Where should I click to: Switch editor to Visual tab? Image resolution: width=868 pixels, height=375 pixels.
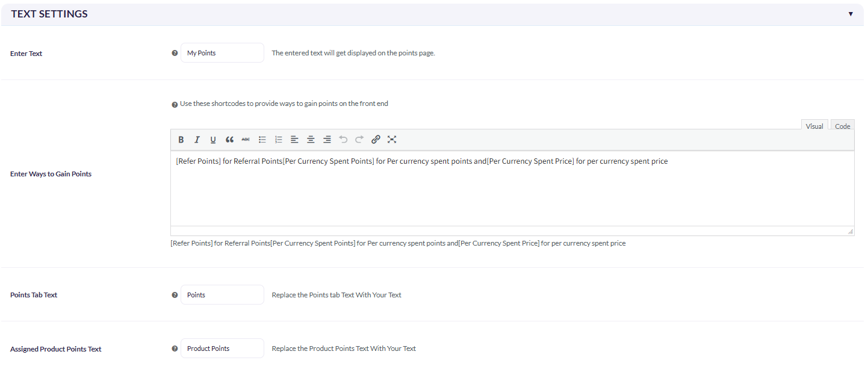tap(814, 126)
